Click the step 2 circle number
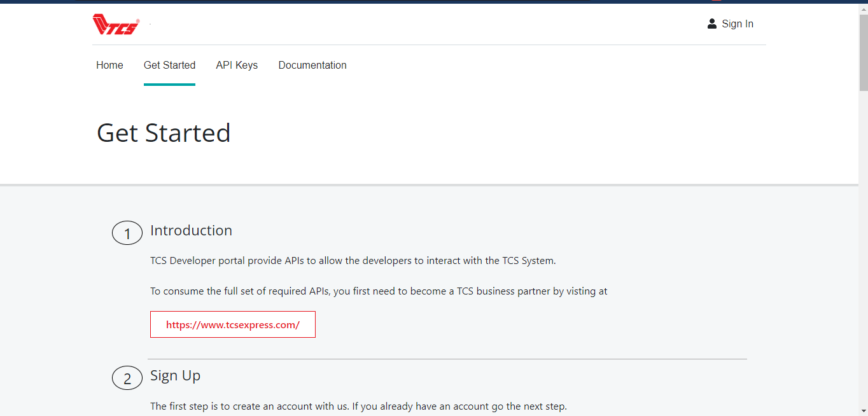 (127, 378)
